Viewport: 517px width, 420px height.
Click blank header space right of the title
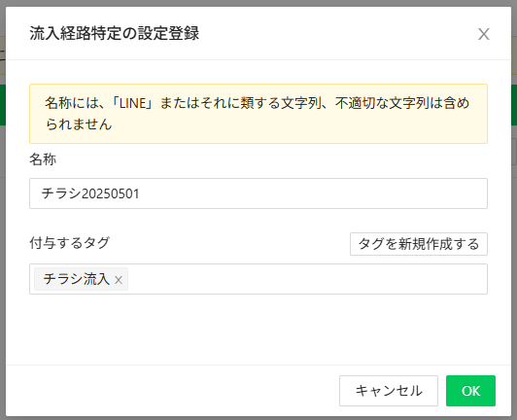tap(336, 33)
